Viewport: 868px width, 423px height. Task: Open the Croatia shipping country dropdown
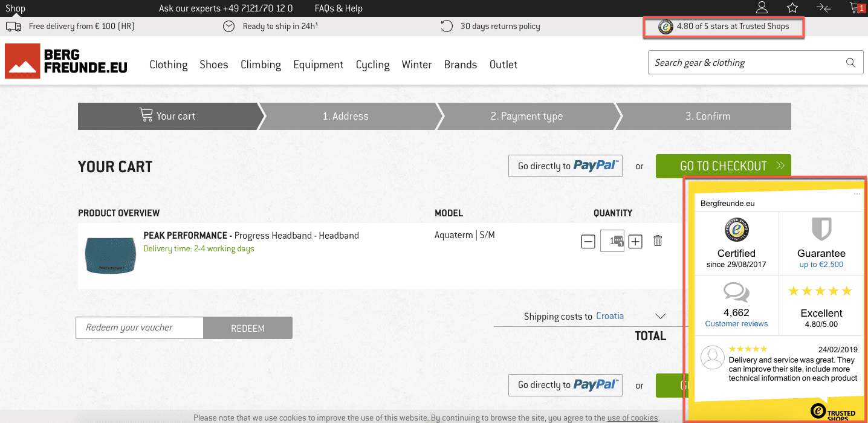(x=611, y=315)
